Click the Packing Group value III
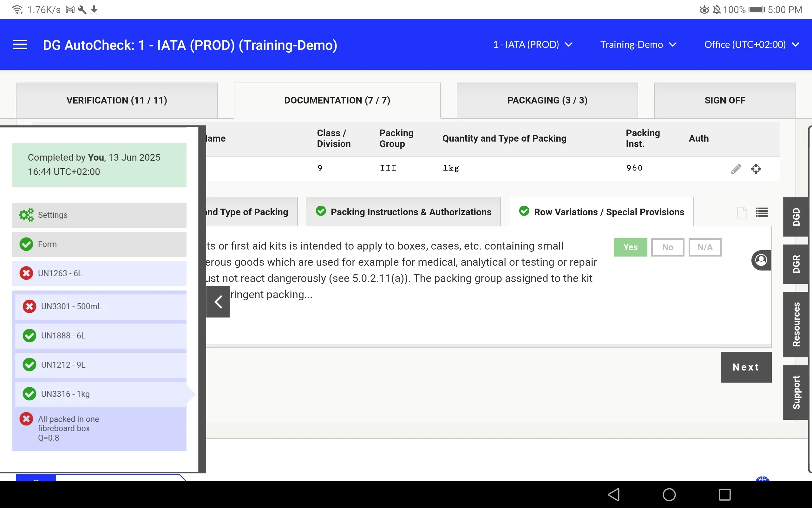The height and width of the screenshot is (508, 812). [x=388, y=168]
